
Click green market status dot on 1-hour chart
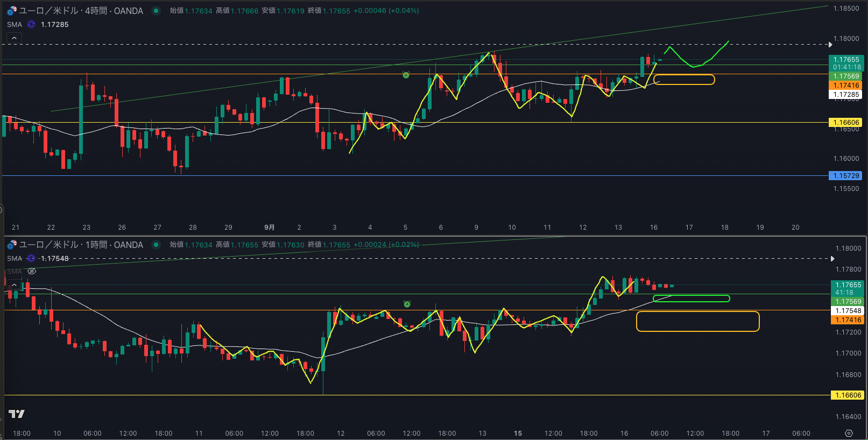156,245
